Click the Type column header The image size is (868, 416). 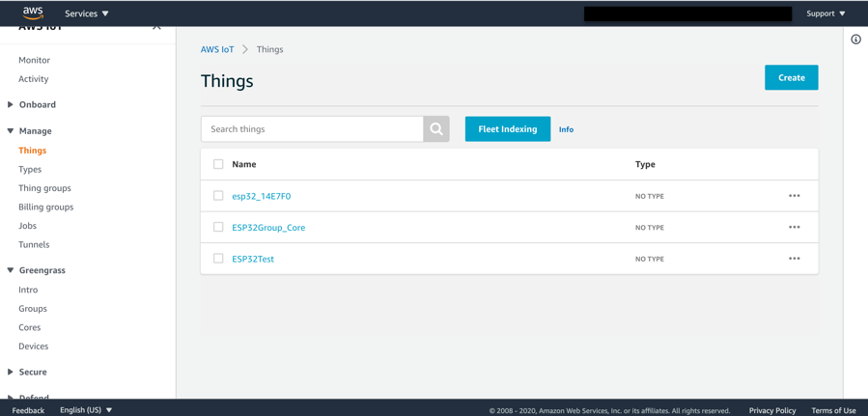coord(646,164)
